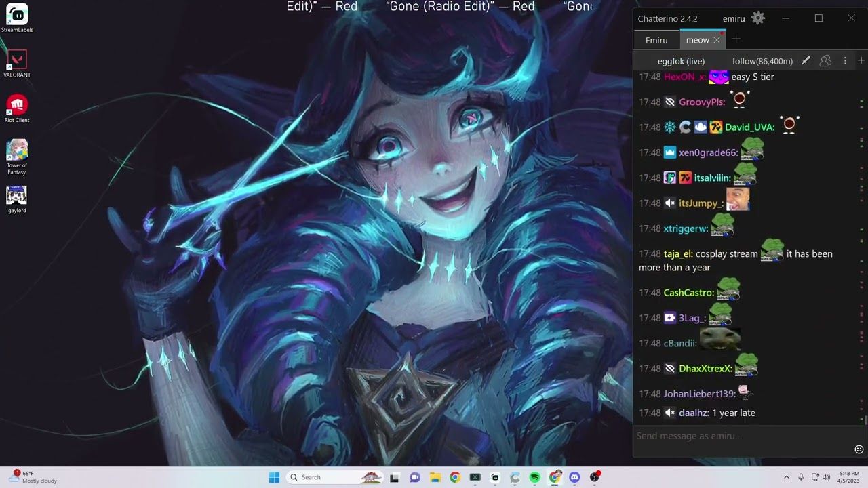Click xen0grade66's prime crown badge
Image resolution: width=868 pixels, height=488 pixels.
point(669,152)
